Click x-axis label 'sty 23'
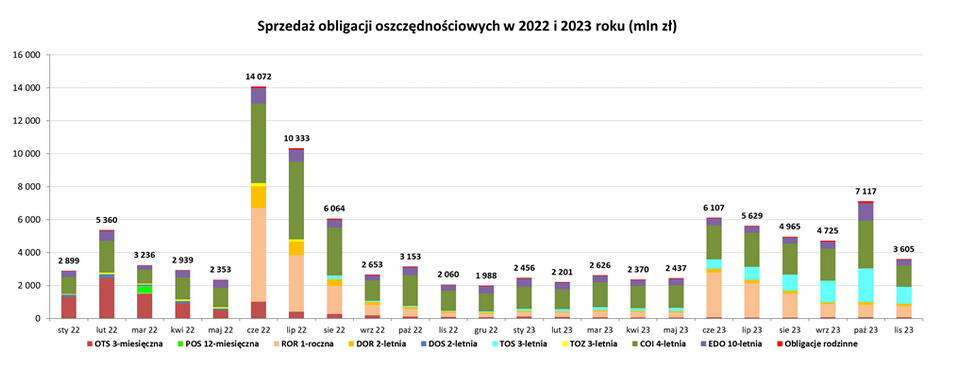The image size is (979, 372). [x=524, y=330]
